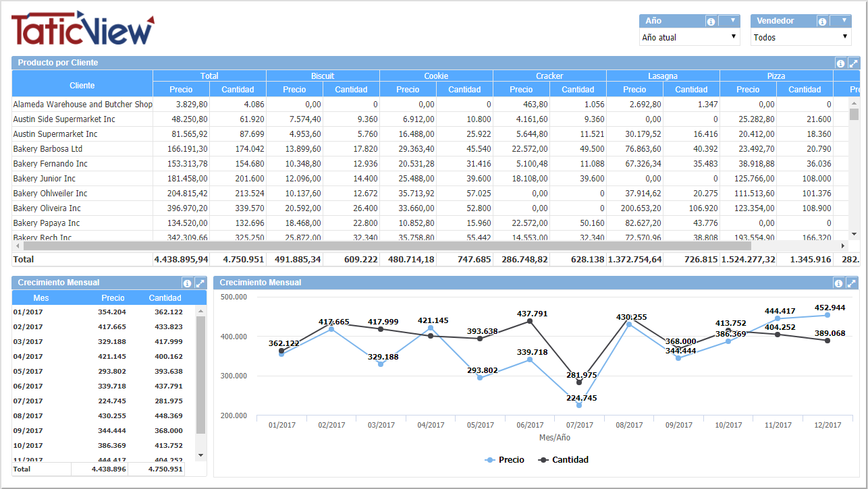Click the TaticView logo
Screen dimensions: 868x489
pos(82,29)
